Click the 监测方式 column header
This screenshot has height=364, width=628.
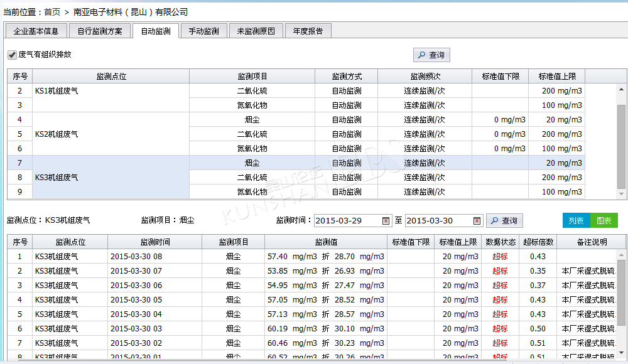(347, 76)
